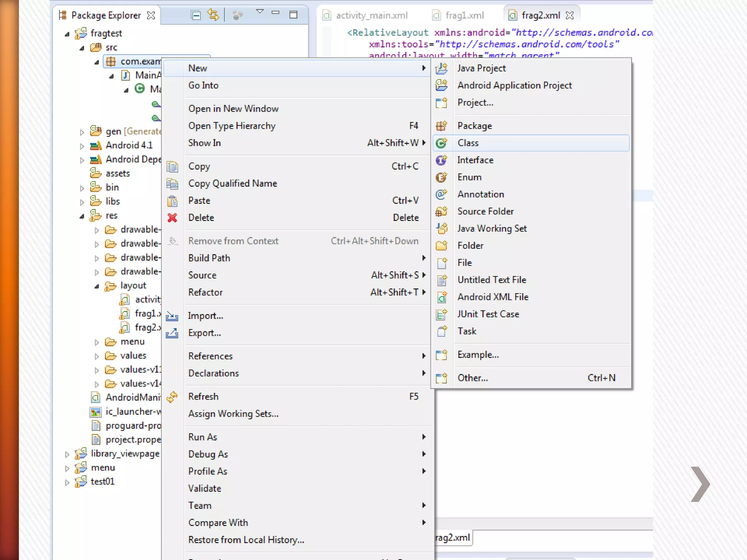Switch to the frag1.xml editor tab

click(464, 15)
